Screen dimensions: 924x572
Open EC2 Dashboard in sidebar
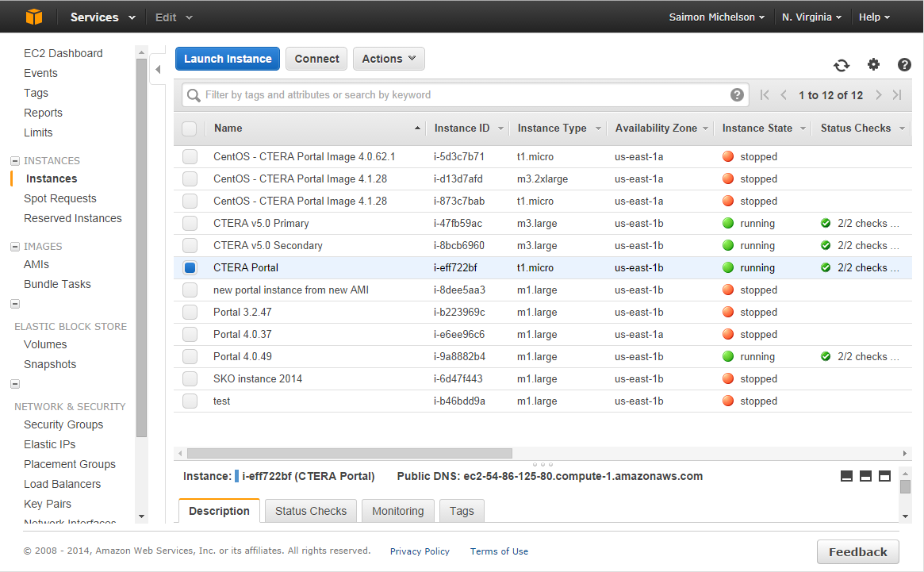63,53
